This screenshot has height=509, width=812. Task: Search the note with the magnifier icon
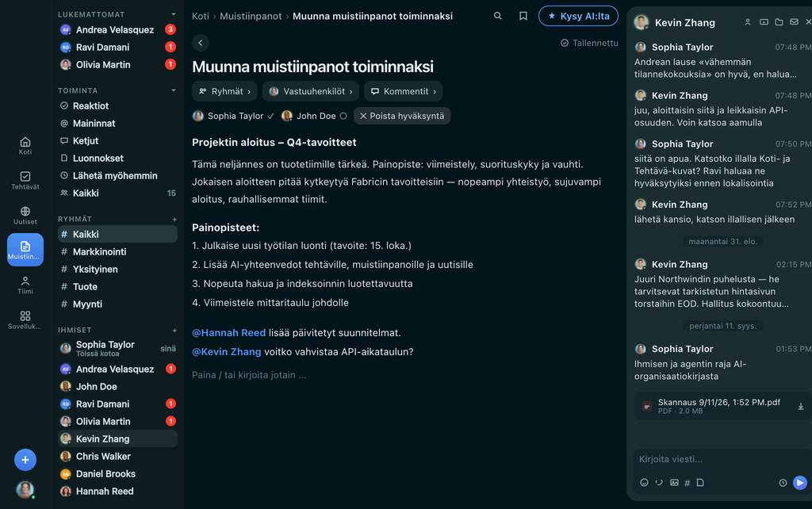[498, 16]
